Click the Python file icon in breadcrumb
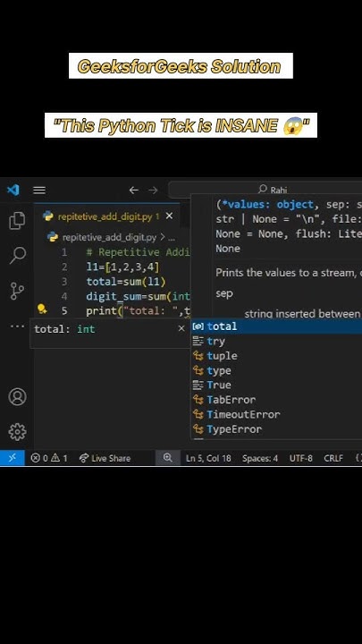 (53, 237)
